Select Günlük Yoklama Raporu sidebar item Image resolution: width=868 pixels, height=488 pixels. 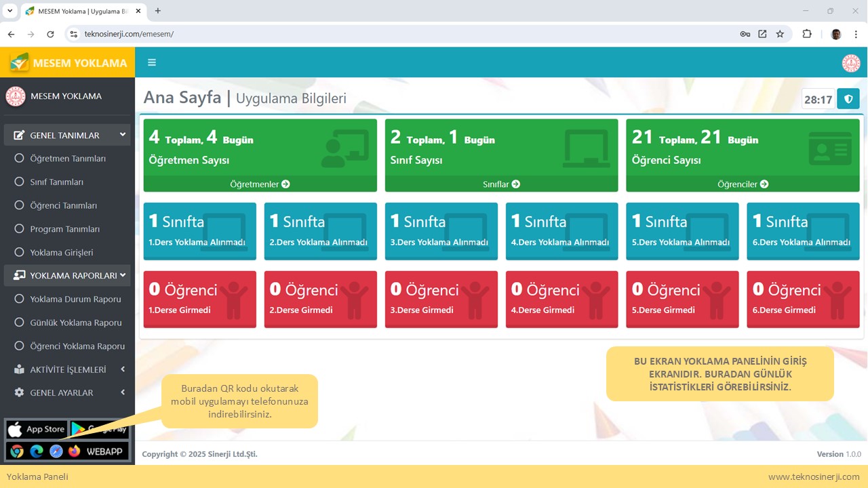pyautogui.click(x=76, y=323)
